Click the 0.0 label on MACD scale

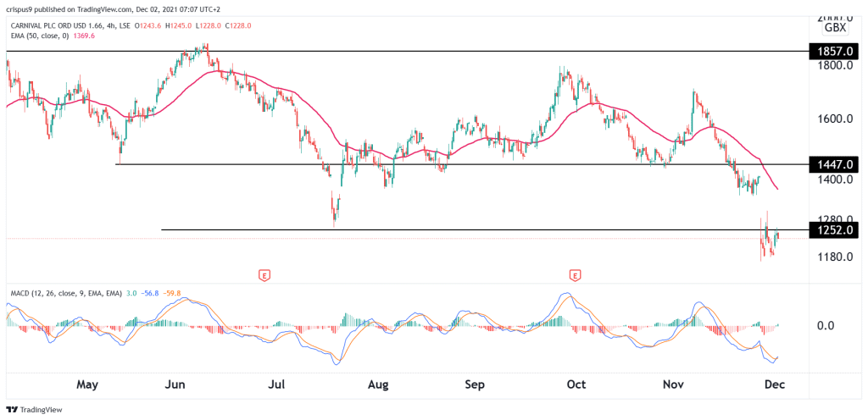(826, 325)
